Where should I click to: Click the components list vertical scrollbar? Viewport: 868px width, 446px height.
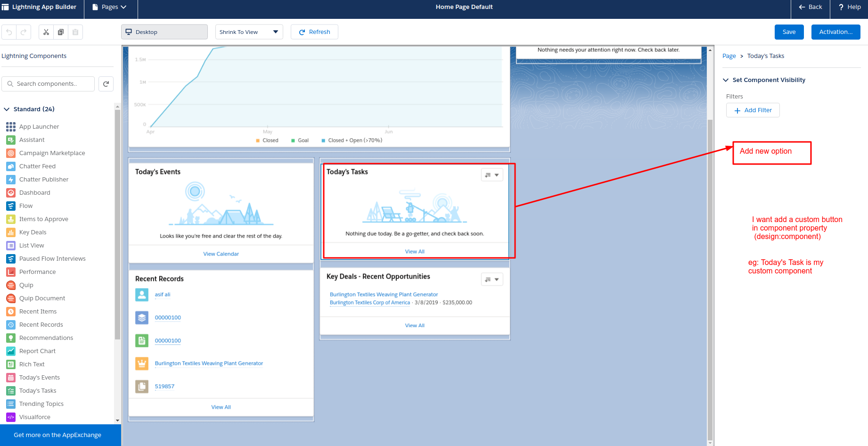[x=117, y=222]
